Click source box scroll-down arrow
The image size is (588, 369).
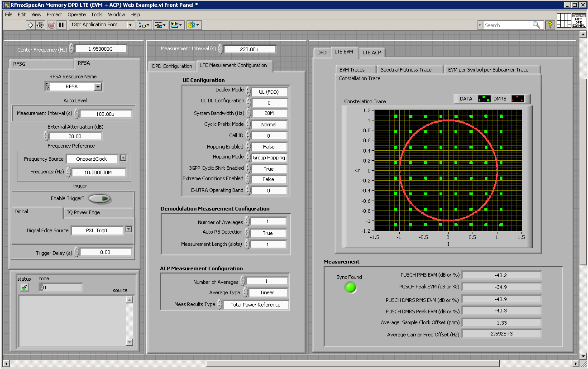129,342
